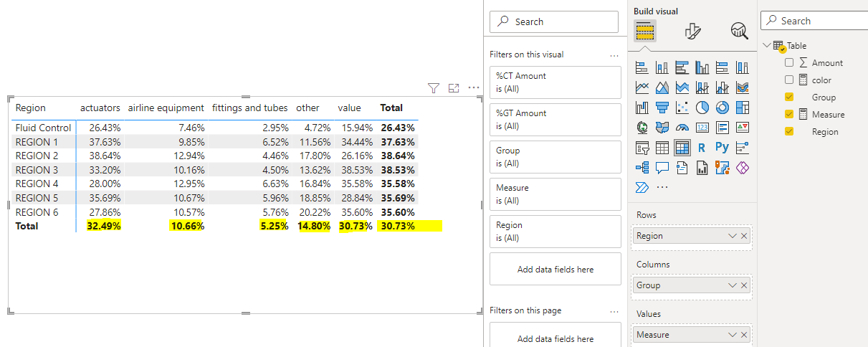Choose the KPI visual
The height and width of the screenshot is (347, 868).
coord(743,128)
